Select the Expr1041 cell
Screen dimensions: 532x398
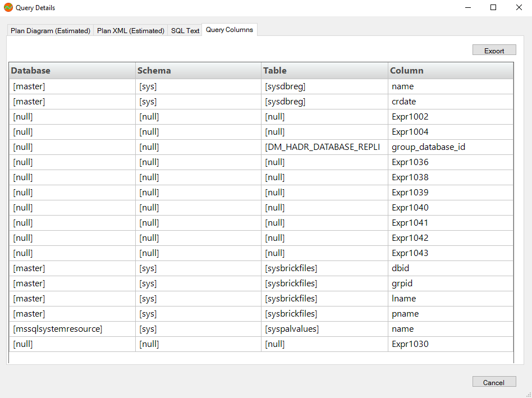coord(451,223)
